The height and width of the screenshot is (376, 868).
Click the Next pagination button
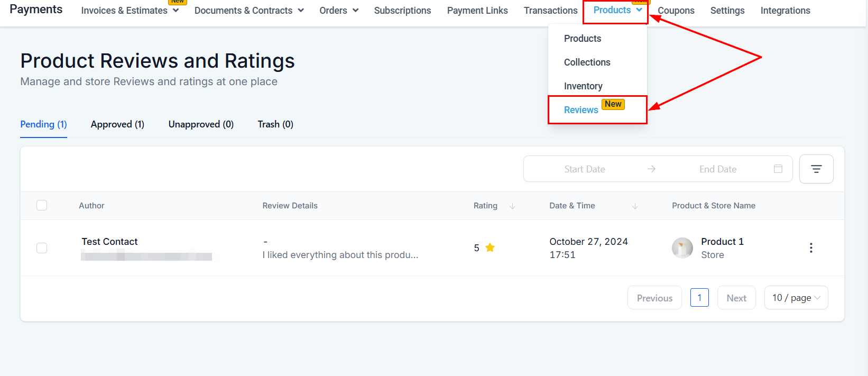coord(736,298)
